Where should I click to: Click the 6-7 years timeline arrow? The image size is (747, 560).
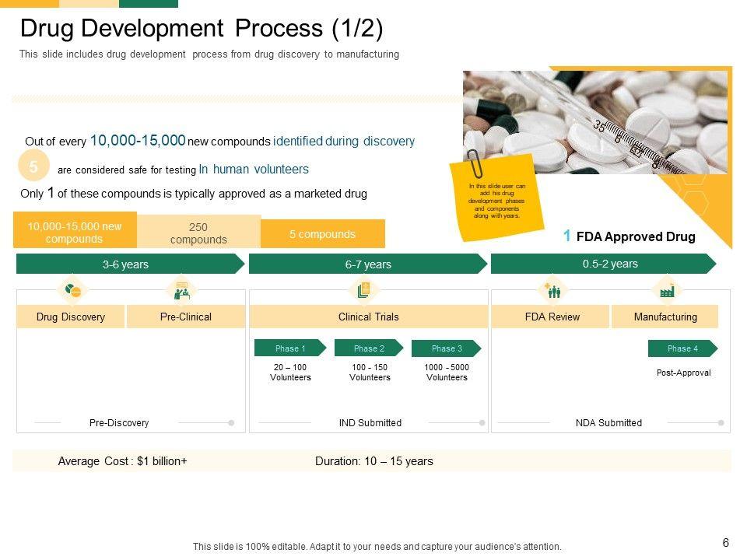pyautogui.click(x=367, y=264)
